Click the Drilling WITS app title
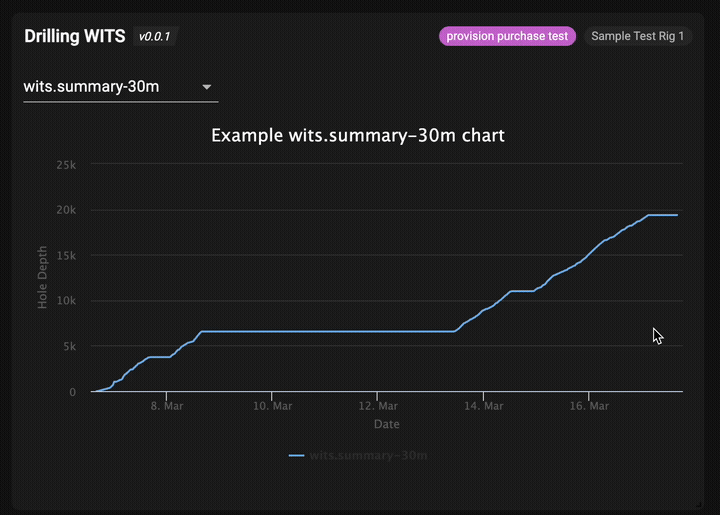Screen dimensions: 720x515 pyautogui.click(x=74, y=36)
